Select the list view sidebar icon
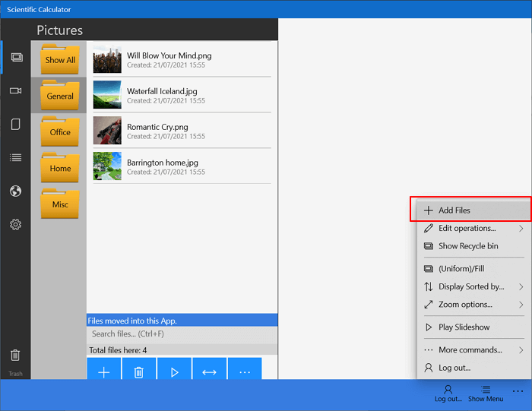 tap(15, 157)
